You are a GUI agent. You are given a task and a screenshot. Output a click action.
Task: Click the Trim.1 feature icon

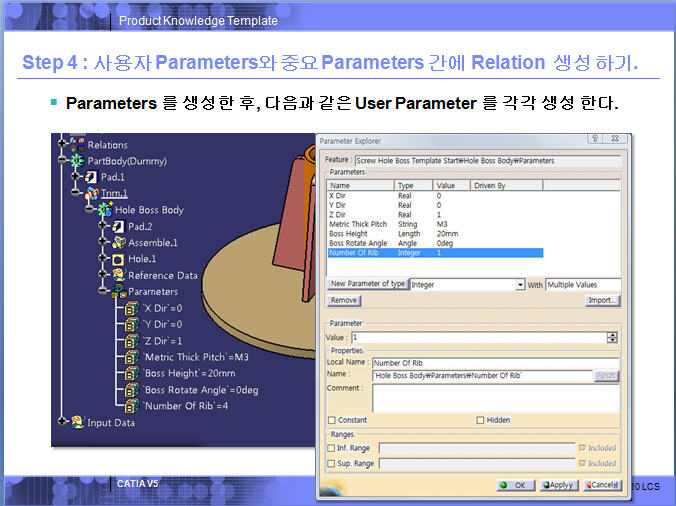coord(91,193)
